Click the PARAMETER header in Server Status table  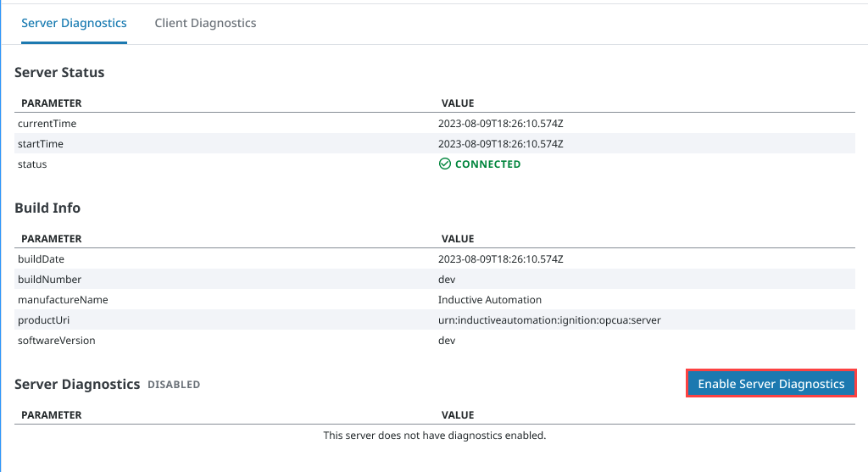52,103
